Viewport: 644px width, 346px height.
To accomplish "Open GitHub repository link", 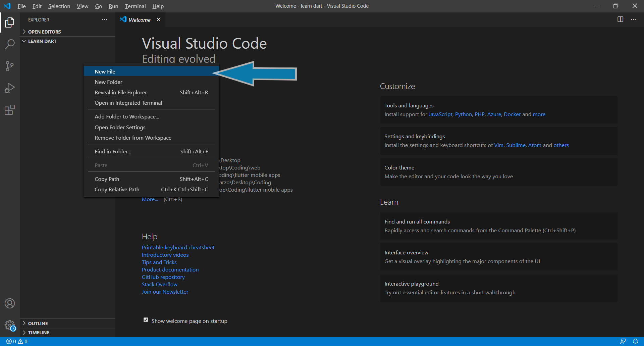I will (163, 277).
